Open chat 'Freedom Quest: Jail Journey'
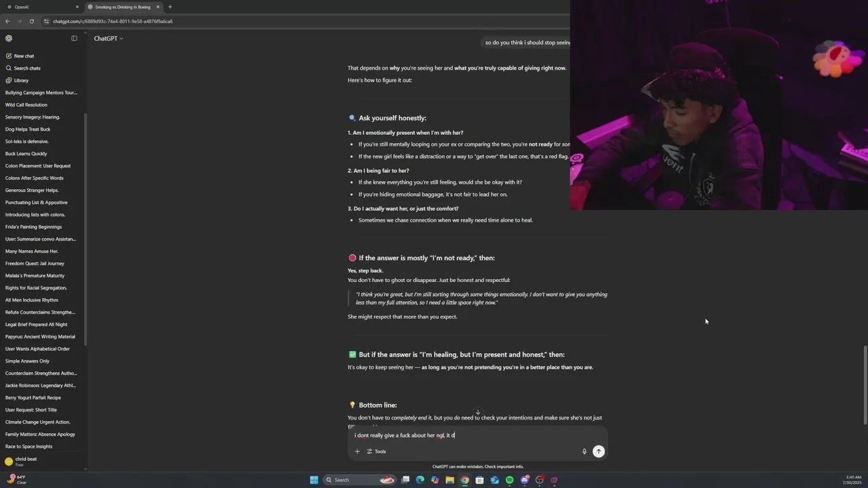Image resolution: width=868 pixels, height=488 pixels. (35, 264)
